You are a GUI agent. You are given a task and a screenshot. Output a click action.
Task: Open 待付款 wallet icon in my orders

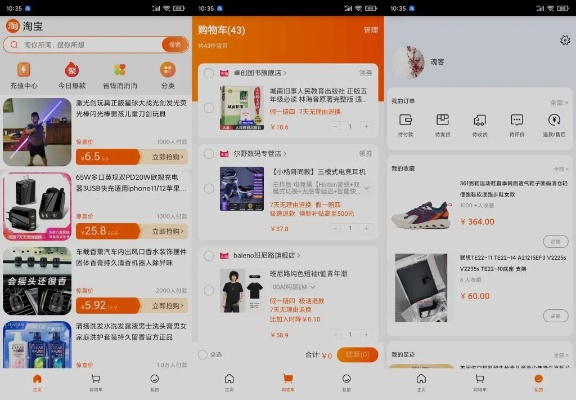(x=406, y=120)
